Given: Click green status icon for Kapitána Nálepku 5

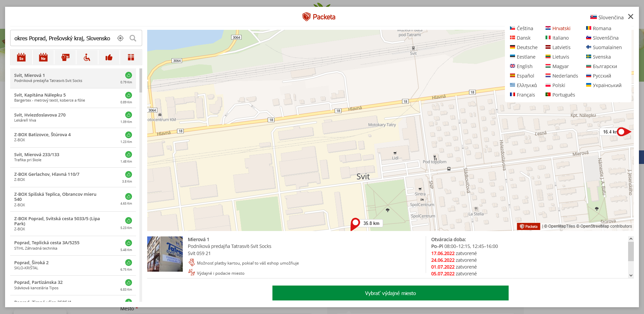Looking at the screenshot, I should (x=129, y=95).
